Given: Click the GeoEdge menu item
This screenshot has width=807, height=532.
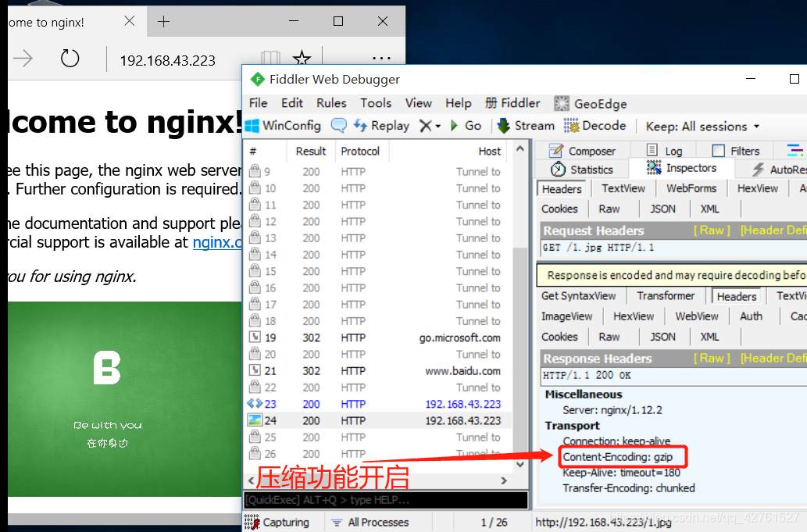Looking at the screenshot, I should [x=591, y=103].
